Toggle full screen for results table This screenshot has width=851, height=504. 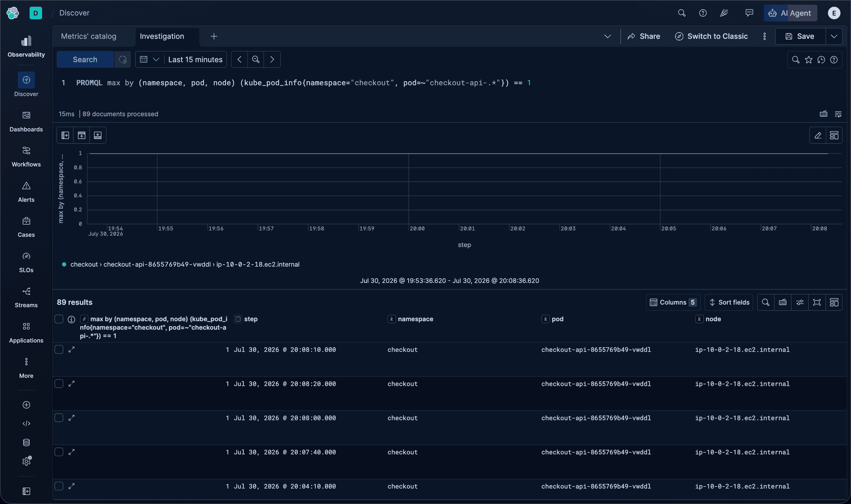click(x=817, y=302)
